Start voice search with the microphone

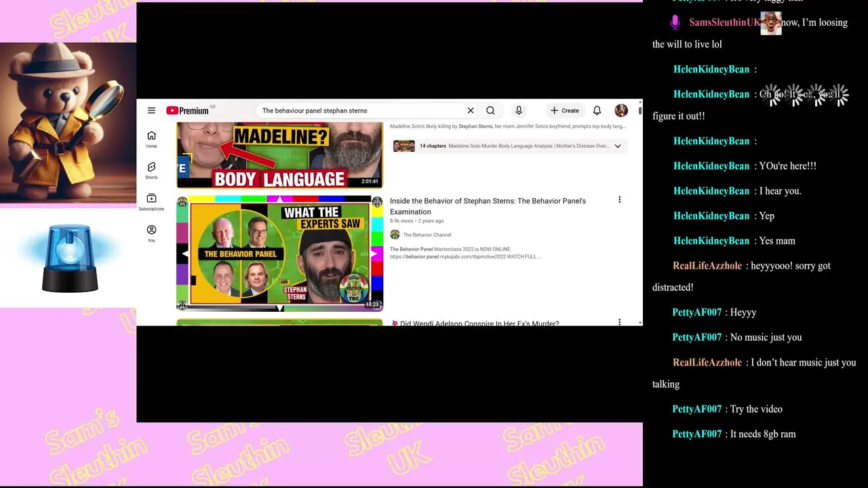pos(519,110)
